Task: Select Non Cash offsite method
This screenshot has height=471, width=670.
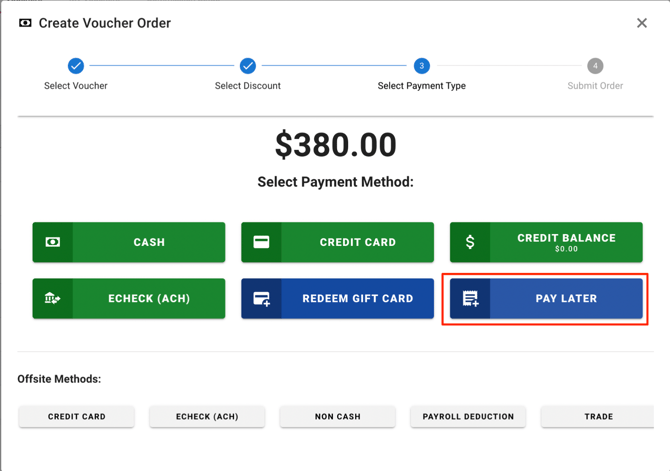Action: coord(338,416)
